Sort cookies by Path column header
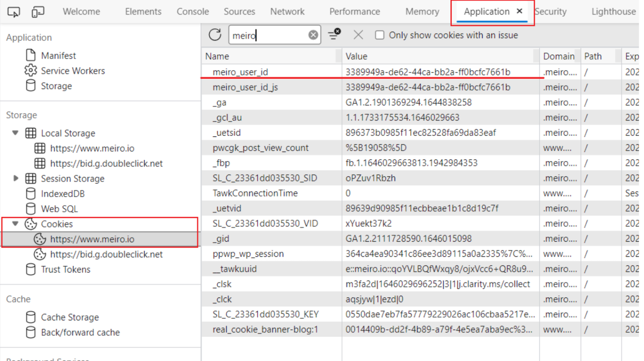The width and height of the screenshot is (644, 361). pyautogui.click(x=601, y=56)
